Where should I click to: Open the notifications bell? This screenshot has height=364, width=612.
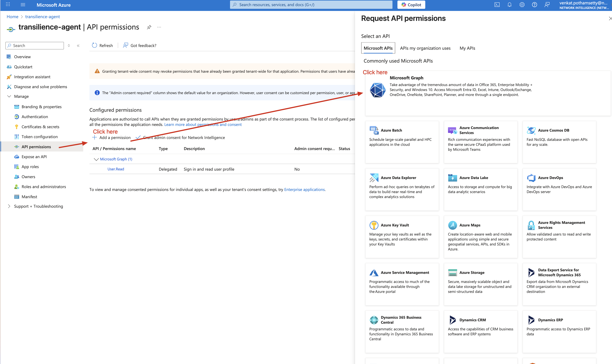coord(509,5)
